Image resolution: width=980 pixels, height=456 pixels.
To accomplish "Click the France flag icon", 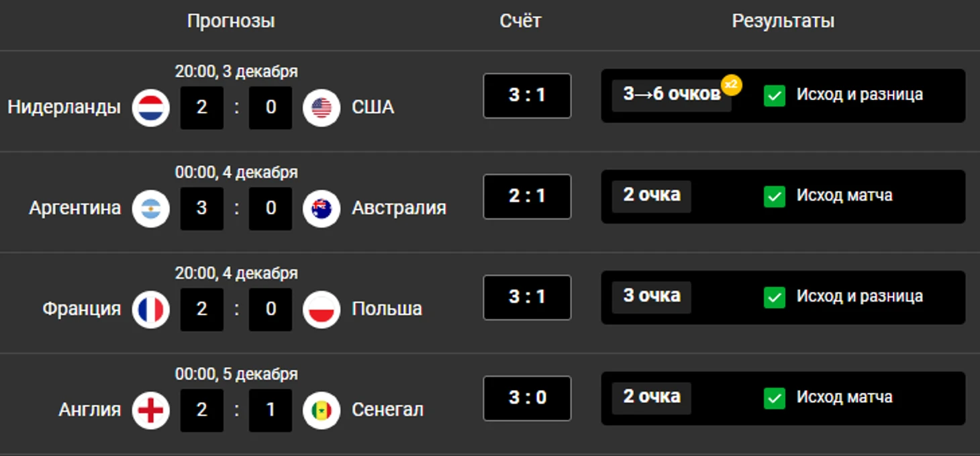I will pyautogui.click(x=151, y=310).
